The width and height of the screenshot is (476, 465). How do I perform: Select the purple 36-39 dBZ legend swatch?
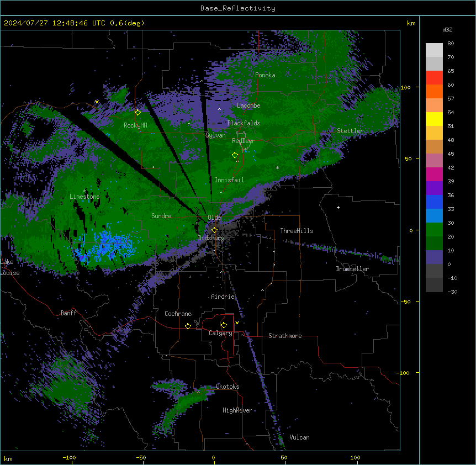click(434, 188)
